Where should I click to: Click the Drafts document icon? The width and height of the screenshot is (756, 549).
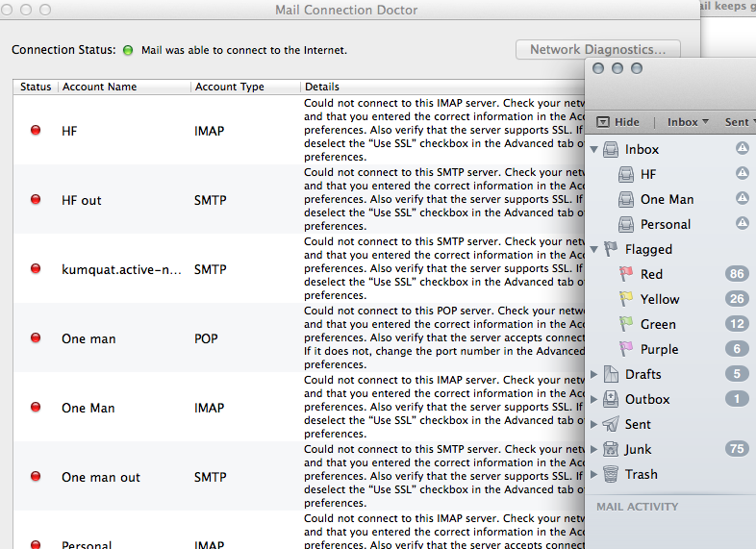click(x=611, y=374)
